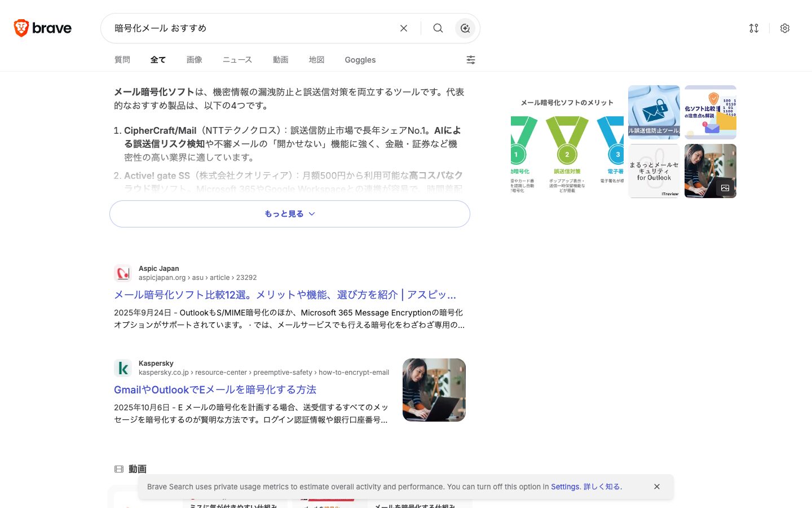Open the メール暗号化ソフトのメリット medal image
The height and width of the screenshot is (508, 812).
(x=567, y=142)
